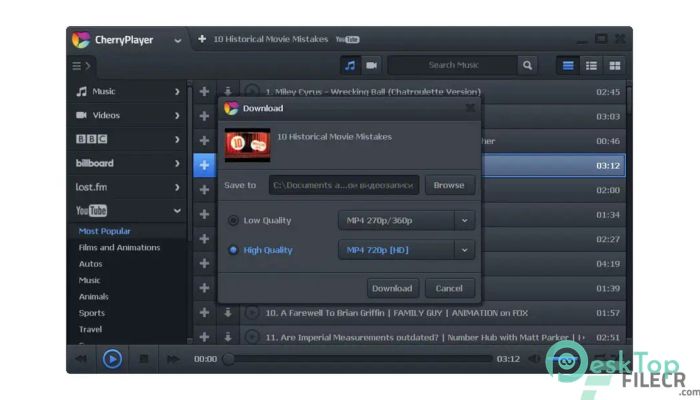Screen dimensions: 700x400
Task: Open Animals YouTube category
Action: (94, 296)
